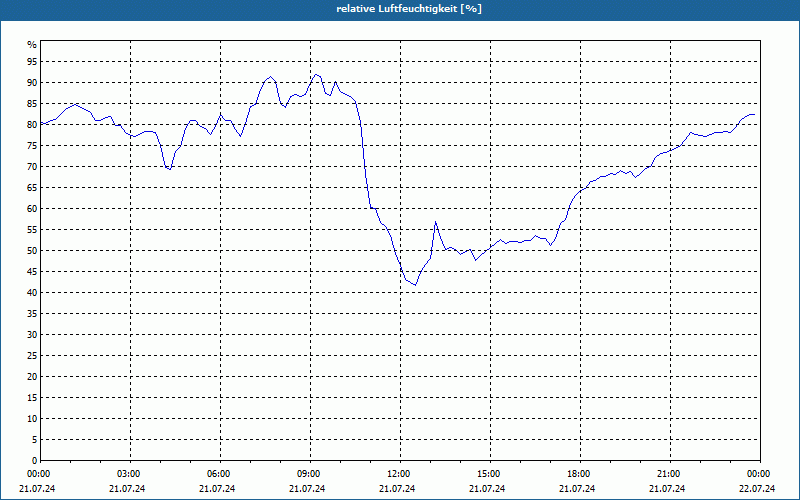The height and width of the screenshot is (500, 800).
Task: Click the 21.07.24 date under 03:00
Action: pos(127,489)
